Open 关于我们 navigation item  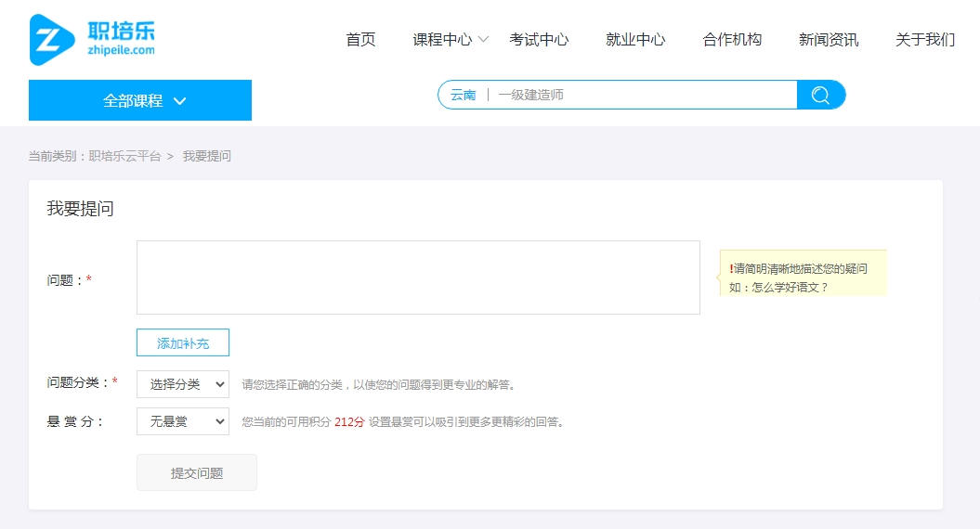pos(925,39)
